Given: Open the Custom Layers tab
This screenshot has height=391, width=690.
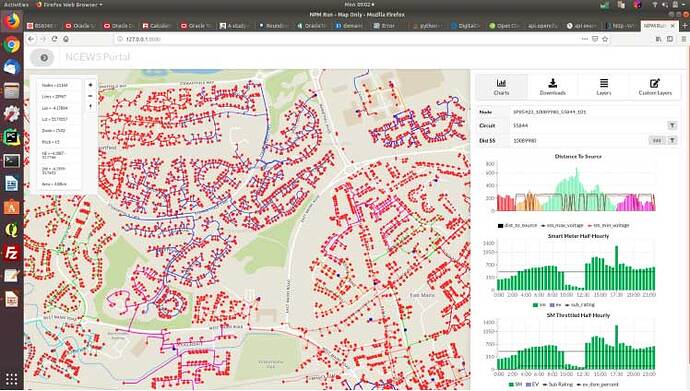Looking at the screenshot, I should 655,87.
